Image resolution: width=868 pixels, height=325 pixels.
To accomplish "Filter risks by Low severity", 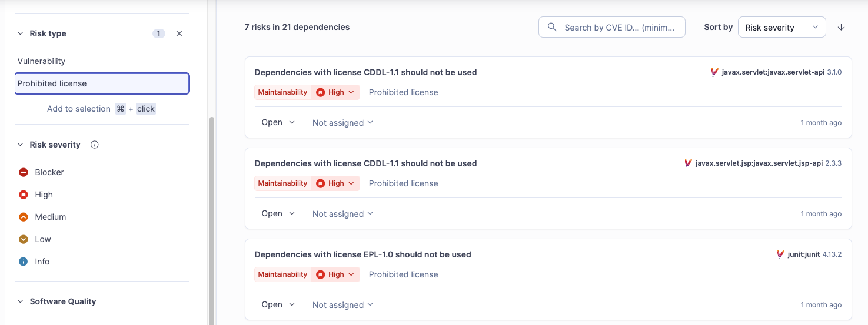I will (43, 239).
